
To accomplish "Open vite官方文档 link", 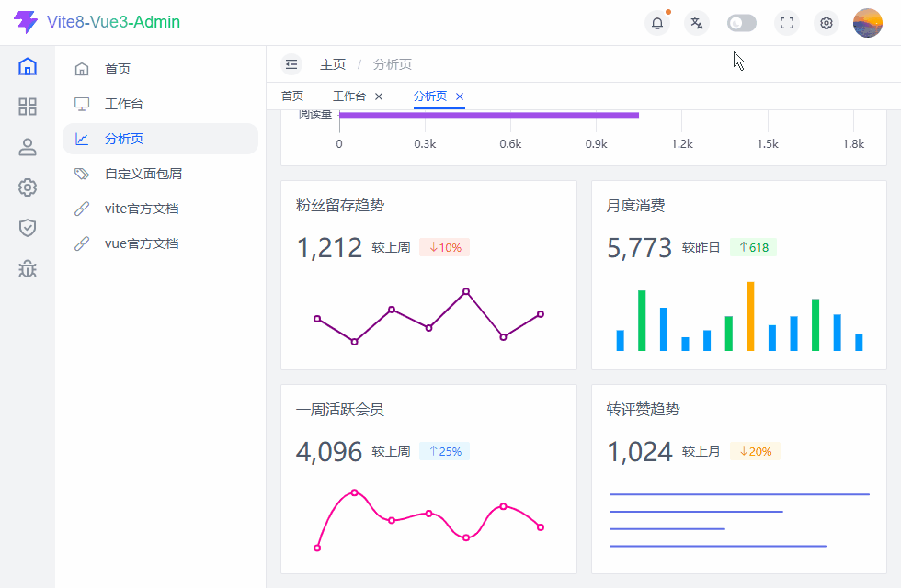I will click(160, 209).
